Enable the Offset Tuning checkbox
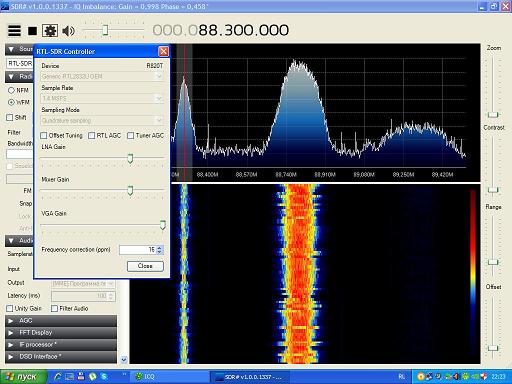The image size is (512, 384). pos(44,135)
